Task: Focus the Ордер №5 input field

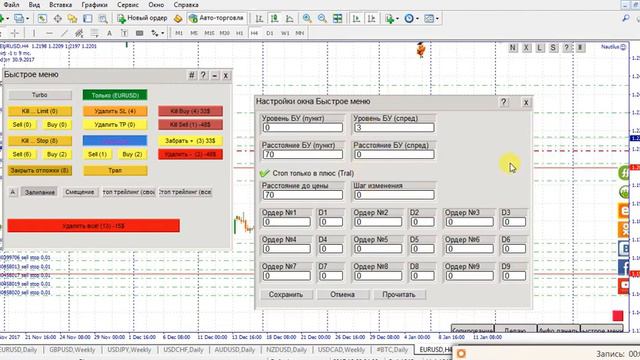Action: (x=378, y=249)
